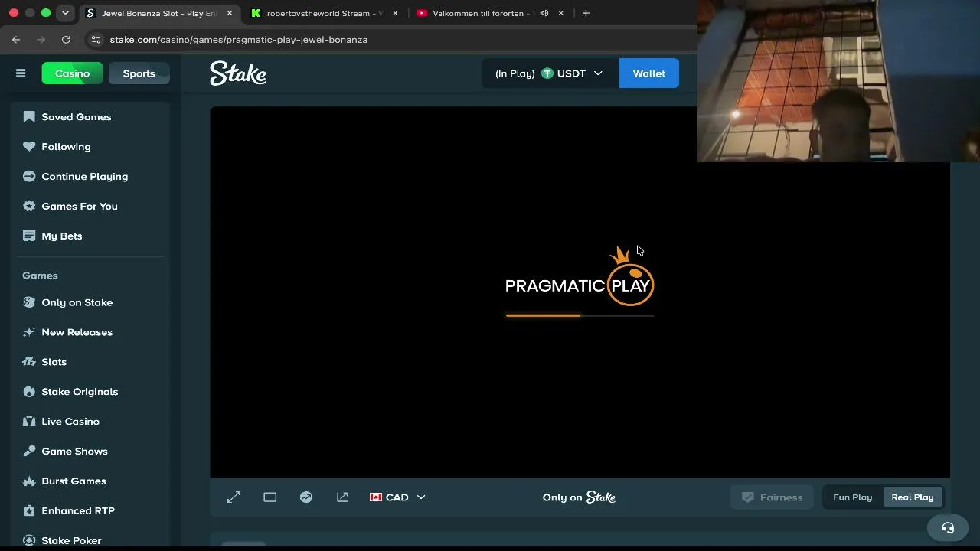Switch to robertovstheworld Stream tab
The image size is (980, 551).
(x=325, y=13)
